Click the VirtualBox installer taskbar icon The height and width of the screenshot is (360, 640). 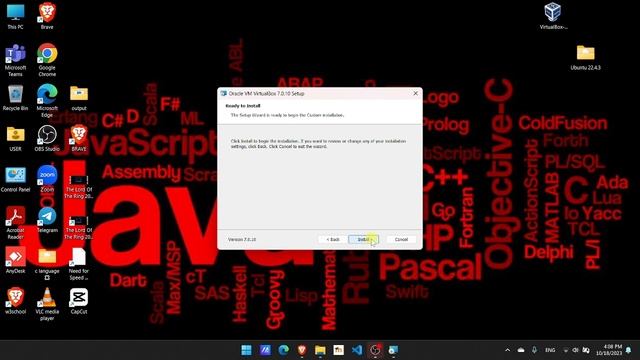[x=393, y=350]
